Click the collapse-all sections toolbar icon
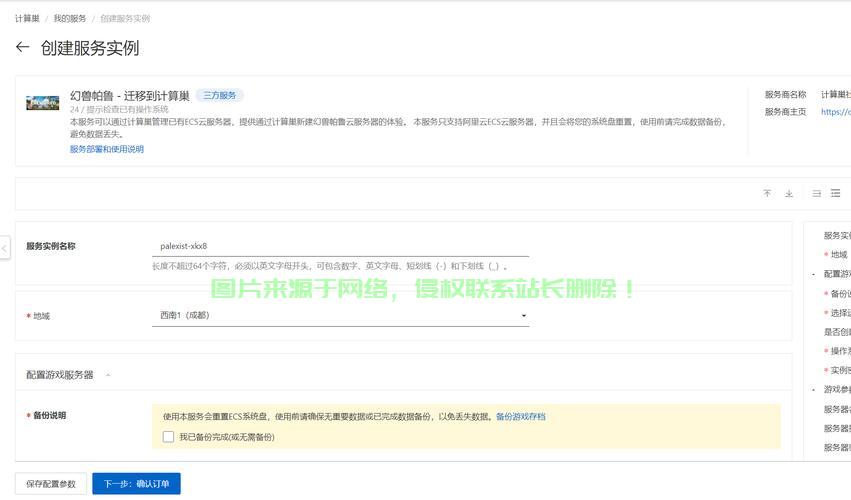Screen dimensions: 851x500 point(816,193)
